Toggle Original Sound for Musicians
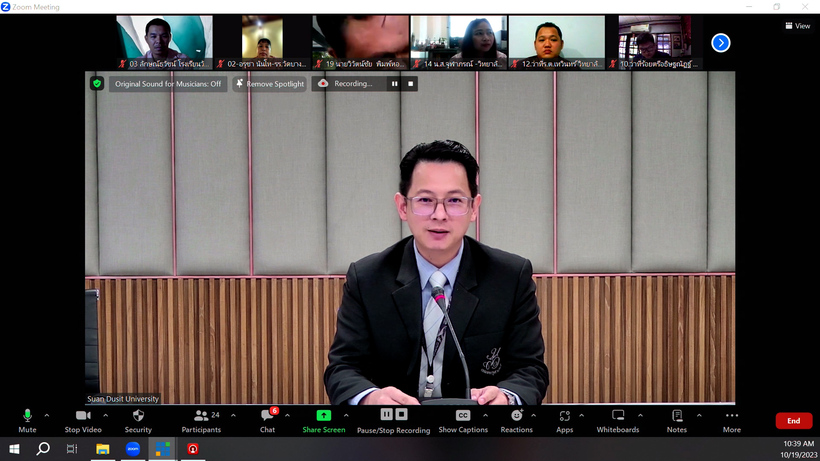 pyautogui.click(x=167, y=84)
